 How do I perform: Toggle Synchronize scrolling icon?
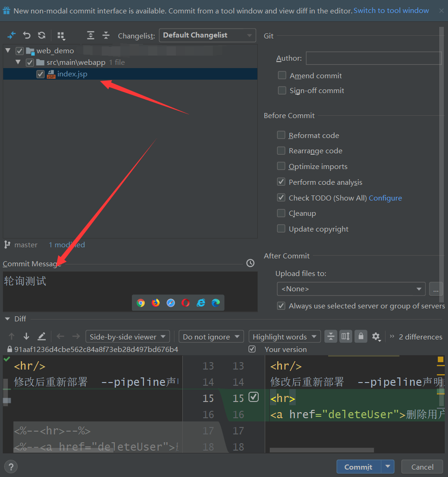[346, 337]
